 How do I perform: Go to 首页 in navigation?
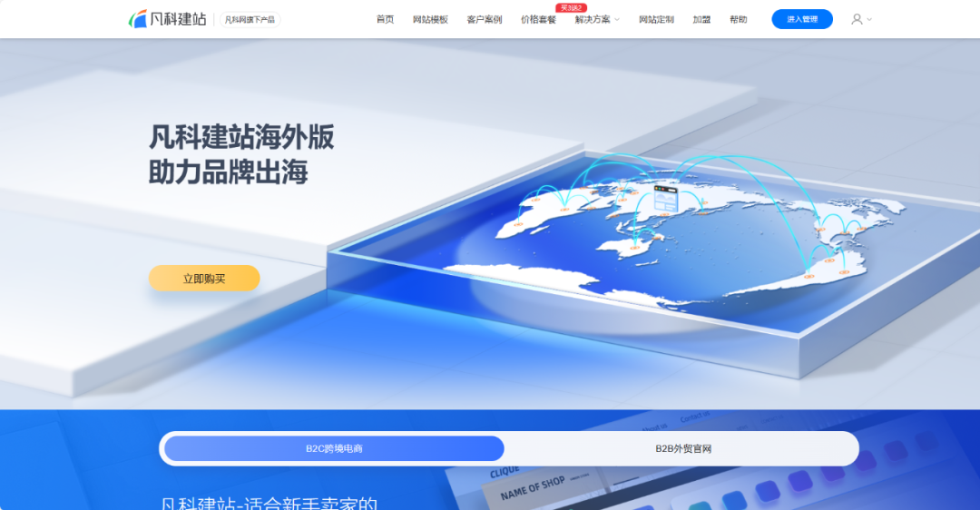385,19
